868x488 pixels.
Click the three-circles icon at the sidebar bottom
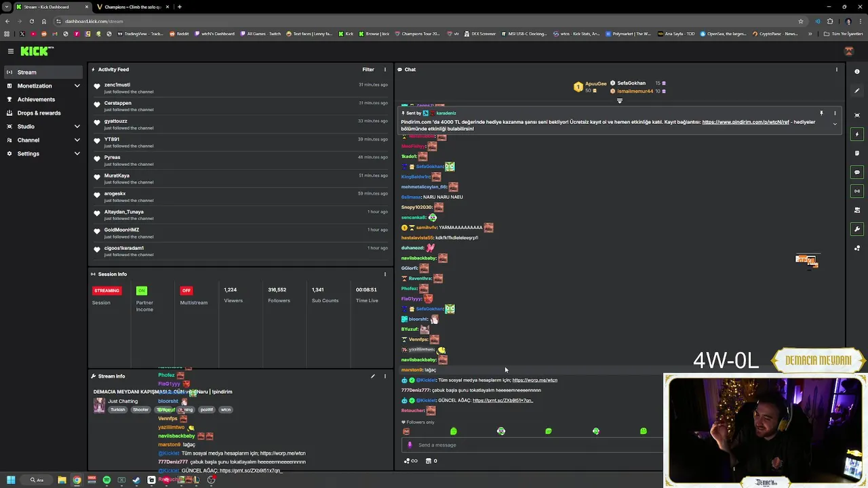click(856, 248)
